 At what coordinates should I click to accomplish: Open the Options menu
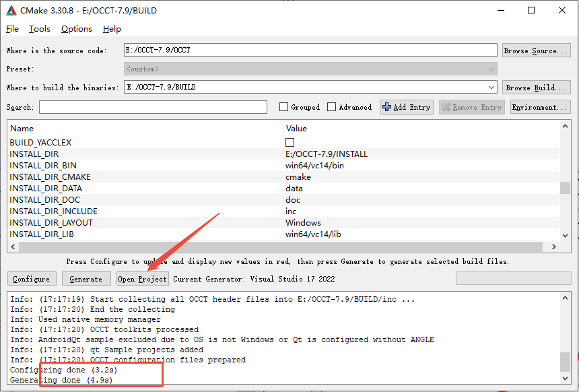coord(77,29)
